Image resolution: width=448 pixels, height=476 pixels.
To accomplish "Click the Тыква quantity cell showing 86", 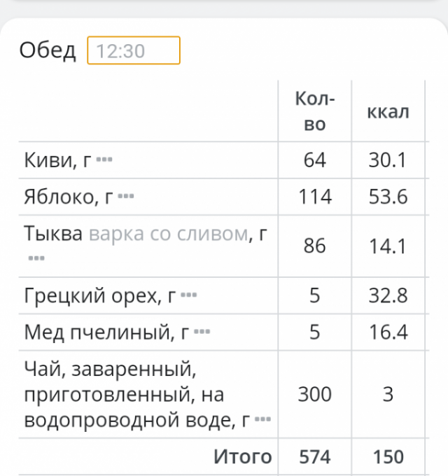I will (315, 246).
